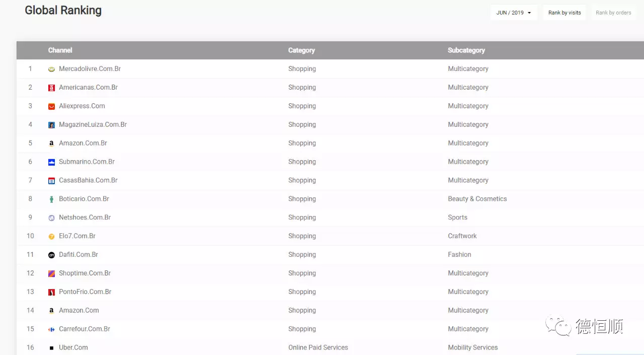Open the Amazon.Com.Br channel link
This screenshot has width=644, height=355.
point(83,144)
